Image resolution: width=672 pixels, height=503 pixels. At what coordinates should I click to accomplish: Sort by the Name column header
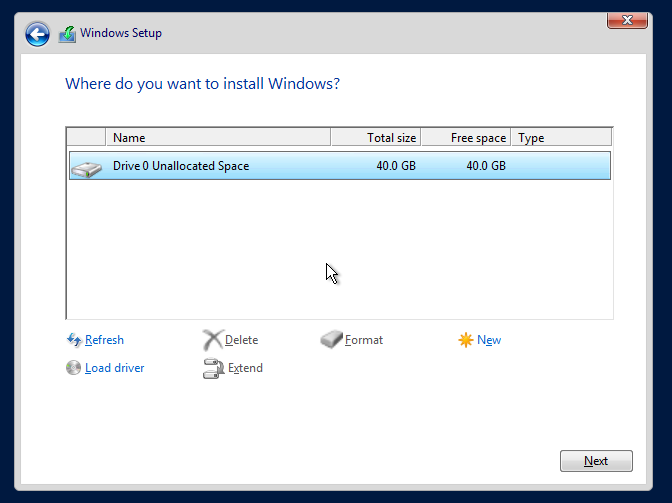point(218,138)
